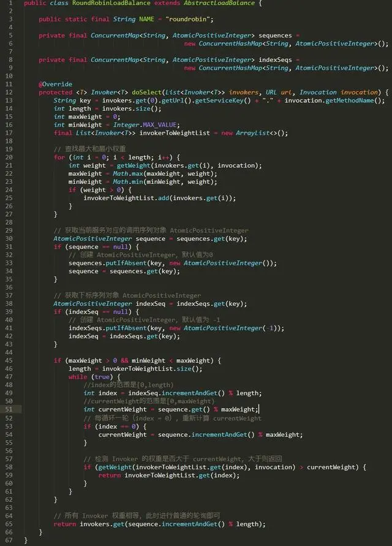Click line number 67 in the gutter
Viewport: 392px width, 546px height.
(9, 540)
